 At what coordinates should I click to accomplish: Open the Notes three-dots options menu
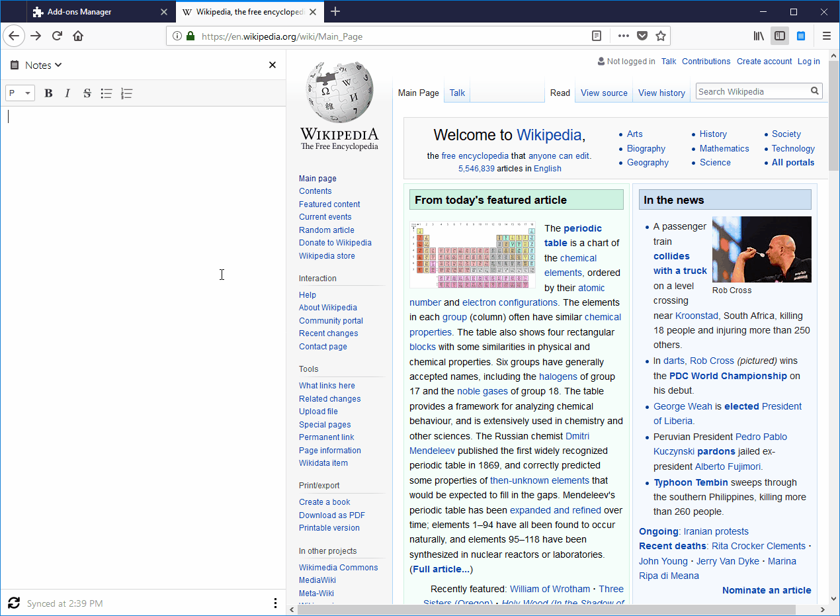point(275,603)
